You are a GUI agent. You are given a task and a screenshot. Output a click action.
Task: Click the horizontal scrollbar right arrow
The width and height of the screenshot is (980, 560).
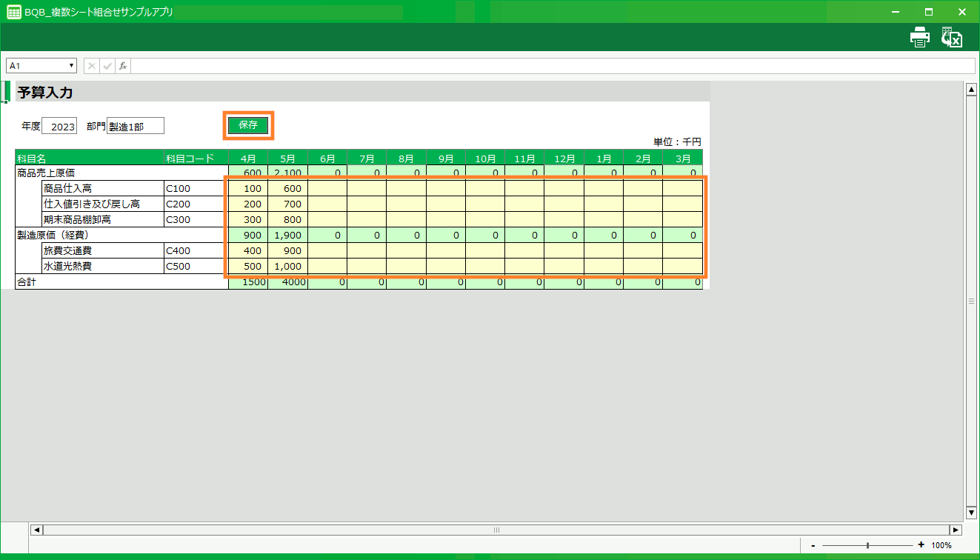[x=956, y=530]
